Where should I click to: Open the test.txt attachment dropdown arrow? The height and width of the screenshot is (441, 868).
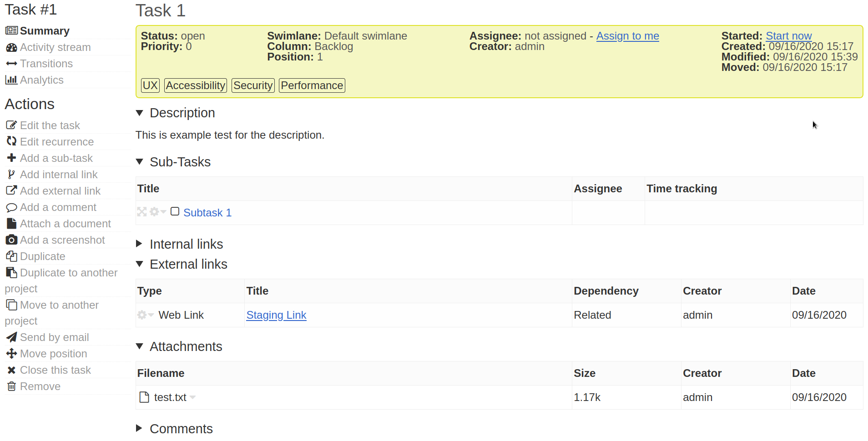tap(193, 397)
